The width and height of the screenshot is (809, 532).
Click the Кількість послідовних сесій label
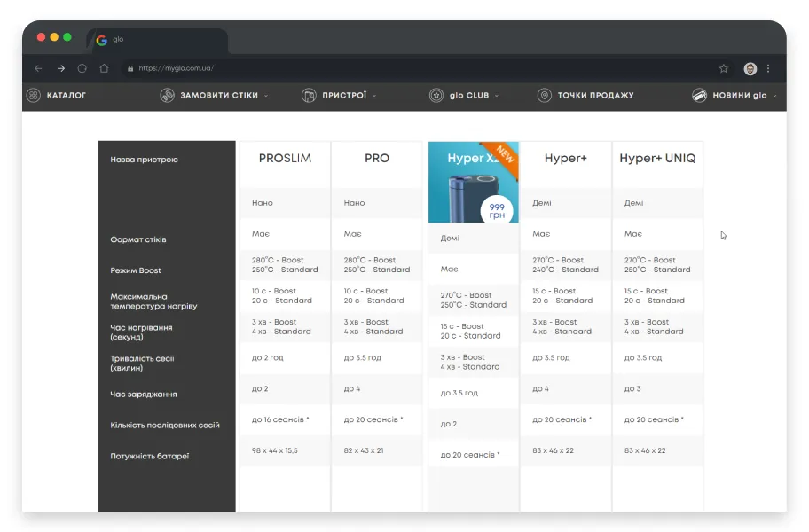[x=165, y=426]
